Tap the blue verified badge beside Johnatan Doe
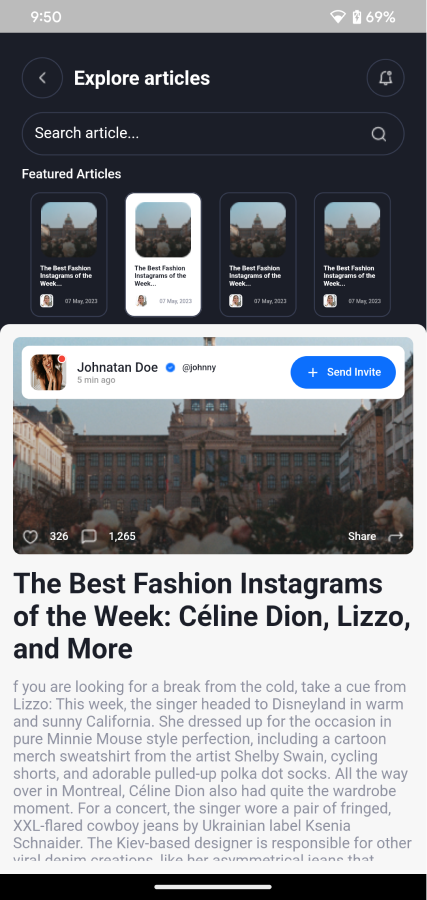Screen dimensions: 427x900 pos(170,367)
